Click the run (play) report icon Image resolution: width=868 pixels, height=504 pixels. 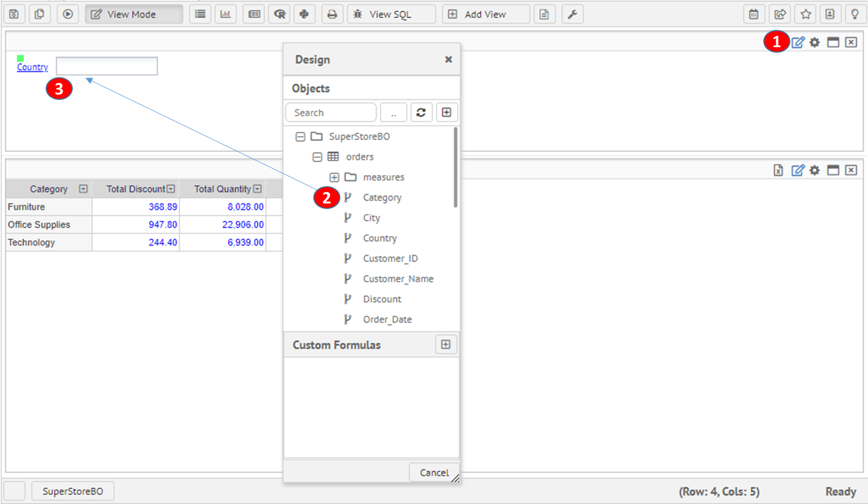pyautogui.click(x=68, y=14)
